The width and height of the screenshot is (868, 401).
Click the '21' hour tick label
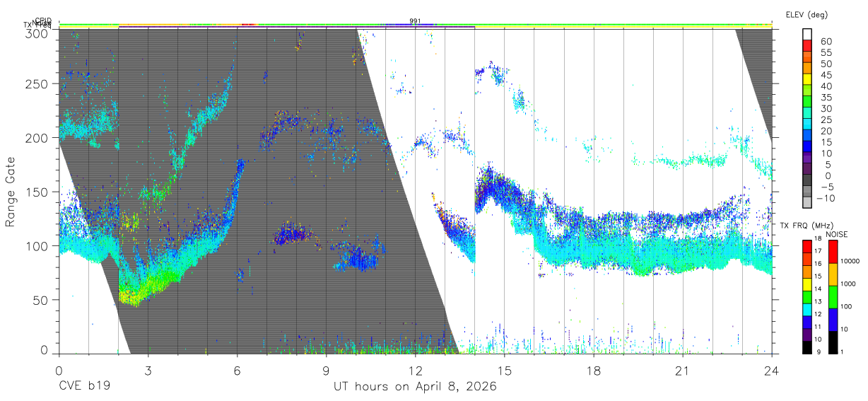(x=682, y=370)
